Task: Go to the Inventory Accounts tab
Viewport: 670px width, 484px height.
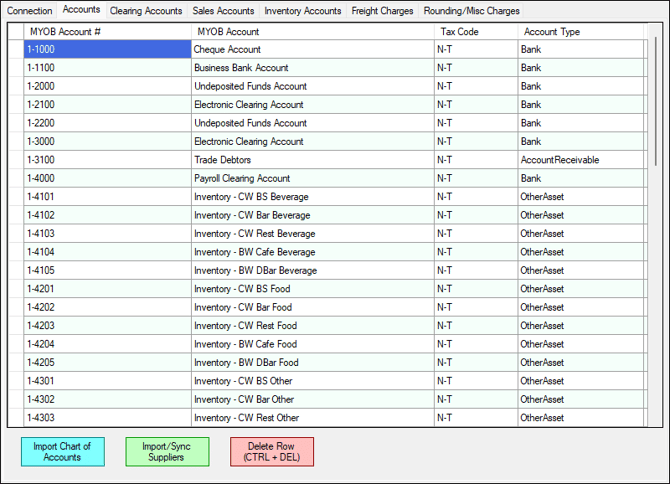Action: click(303, 11)
